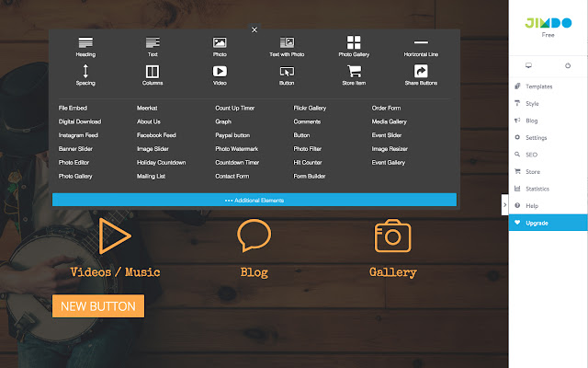Choose Comments element
This screenshot has width=588, height=368.
point(307,121)
